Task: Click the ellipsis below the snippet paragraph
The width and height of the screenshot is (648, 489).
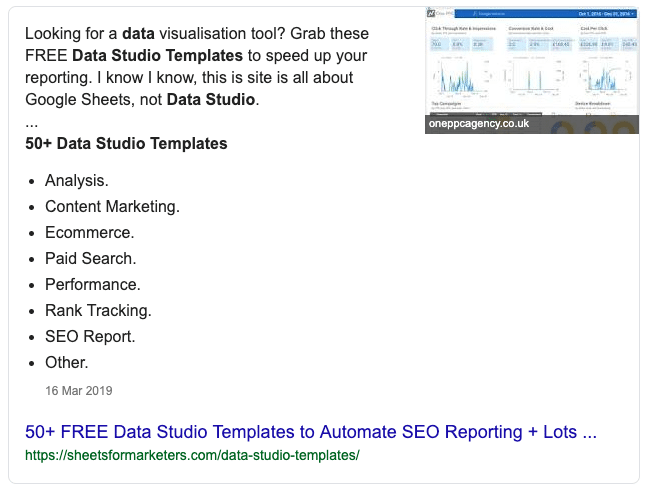Action: coord(32,122)
